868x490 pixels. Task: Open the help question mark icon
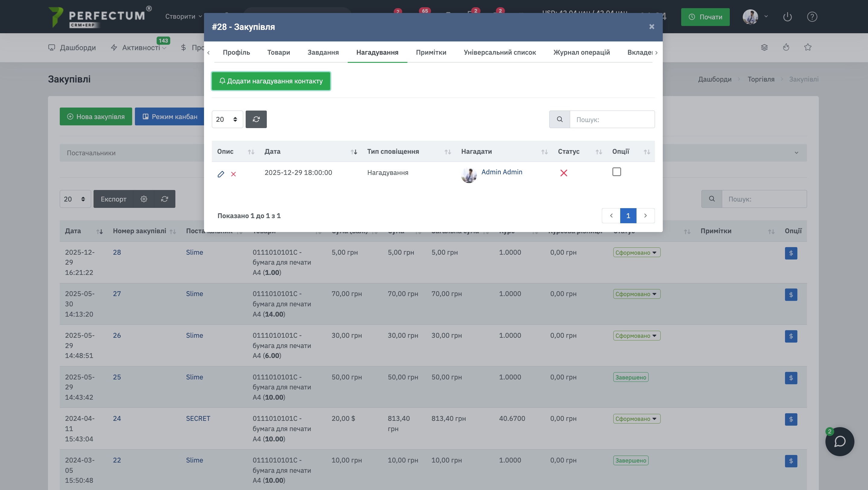click(812, 17)
